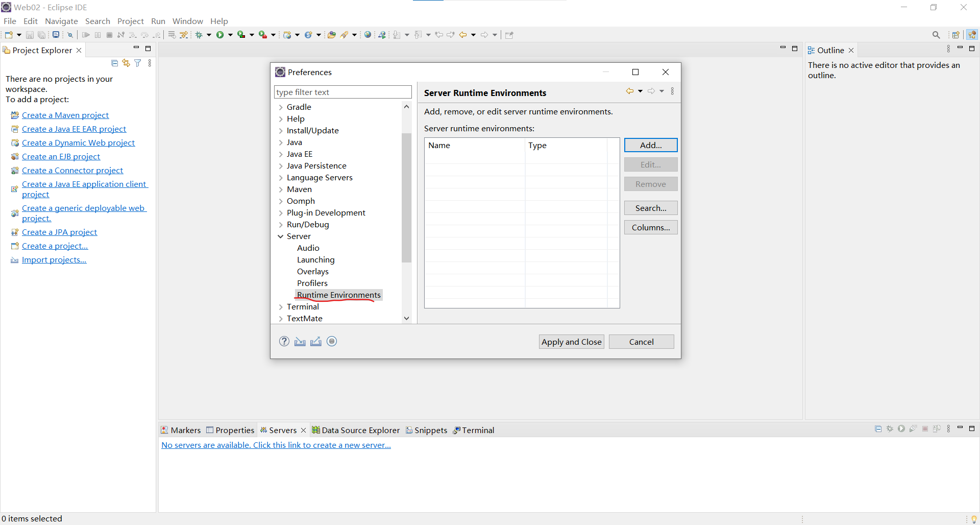This screenshot has height=525, width=980.
Task: Click the Open Perspective icon
Action: click(x=956, y=35)
